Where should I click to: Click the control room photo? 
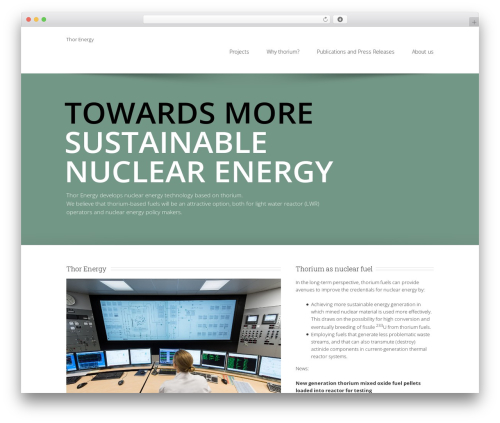pos(173,336)
